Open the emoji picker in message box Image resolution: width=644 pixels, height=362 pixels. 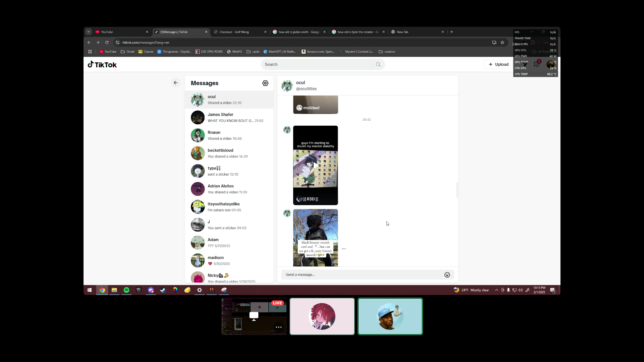(447, 275)
